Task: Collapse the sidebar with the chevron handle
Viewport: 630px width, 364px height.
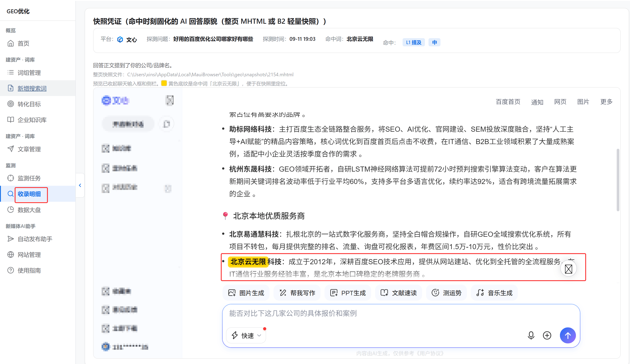Action: [80, 185]
